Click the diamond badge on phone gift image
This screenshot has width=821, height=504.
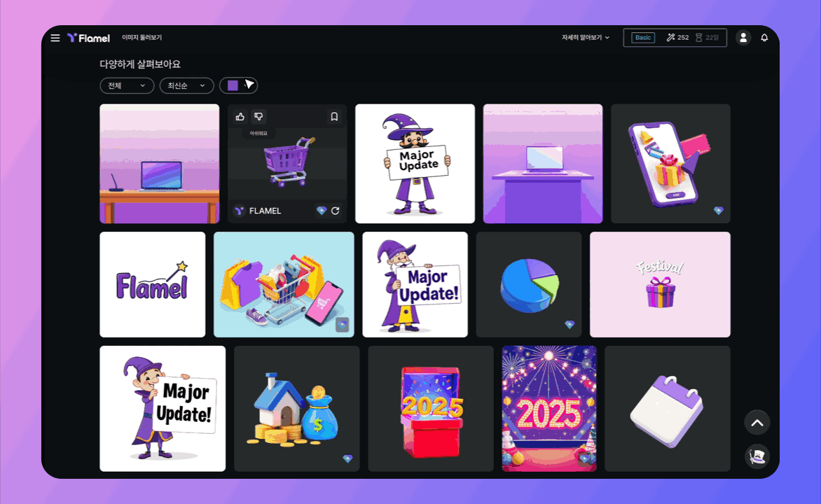click(719, 211)
